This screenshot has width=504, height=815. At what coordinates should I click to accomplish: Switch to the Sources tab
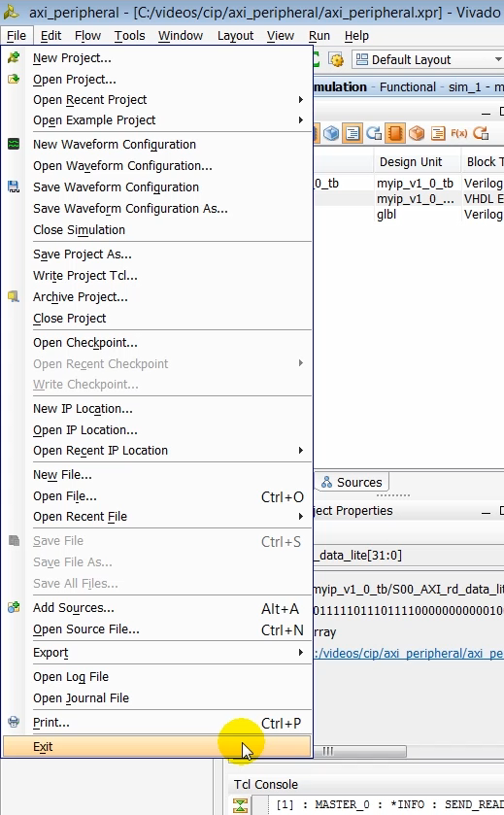(x=352, y=482)
